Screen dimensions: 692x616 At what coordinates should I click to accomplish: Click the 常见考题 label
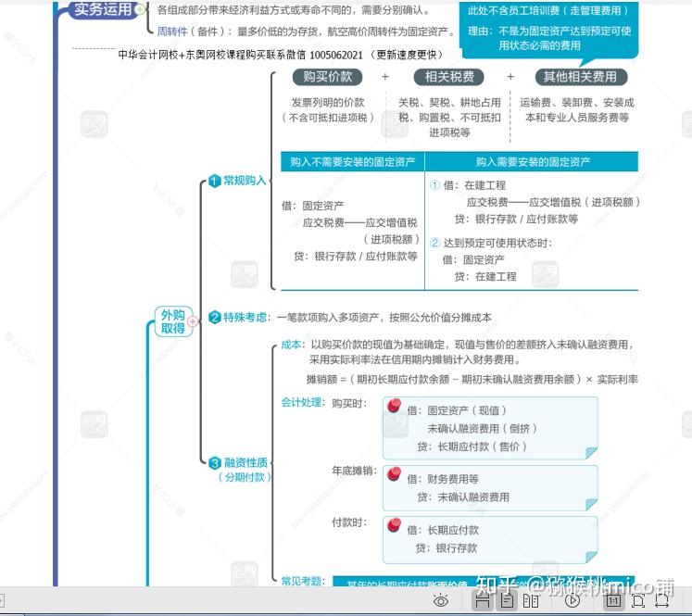[x=301, y=581]
